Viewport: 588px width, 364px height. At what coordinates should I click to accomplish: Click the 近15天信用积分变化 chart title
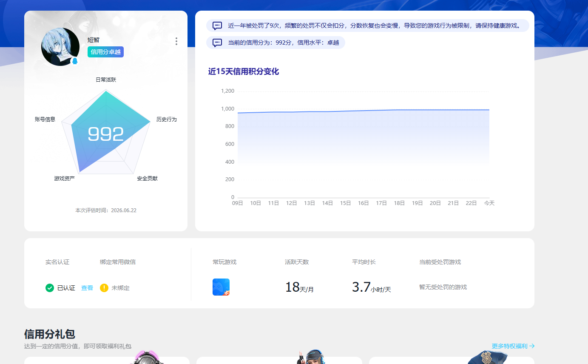point(244,71)
